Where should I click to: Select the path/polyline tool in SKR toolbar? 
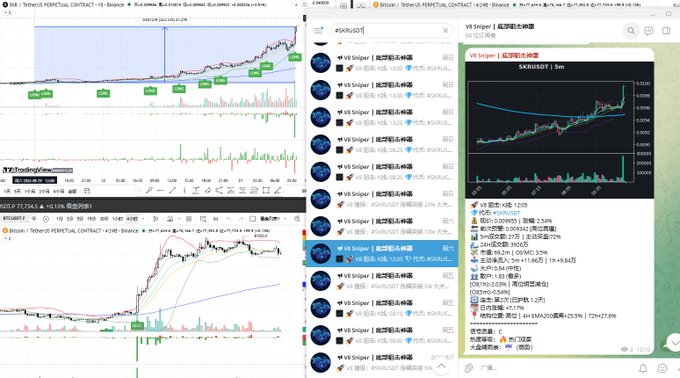coord(219,190)
